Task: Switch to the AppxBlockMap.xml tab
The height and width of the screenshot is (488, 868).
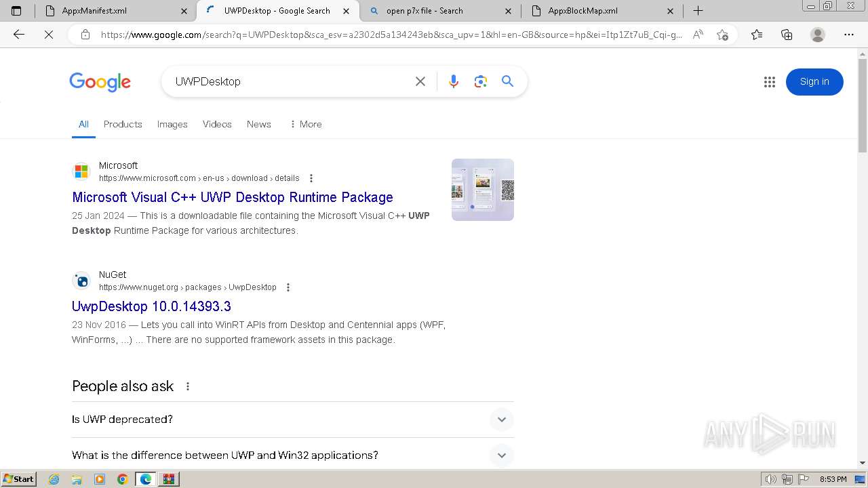Action: 602,11
